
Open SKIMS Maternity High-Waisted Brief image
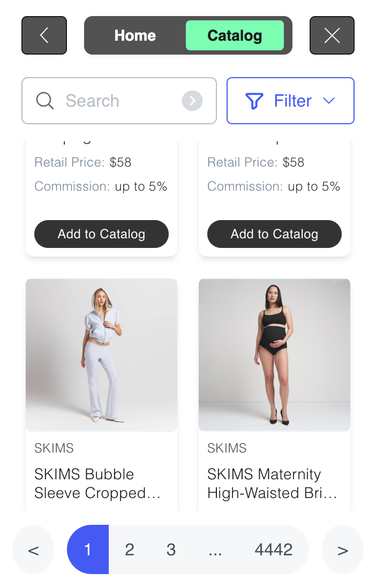tap(274, 355)
